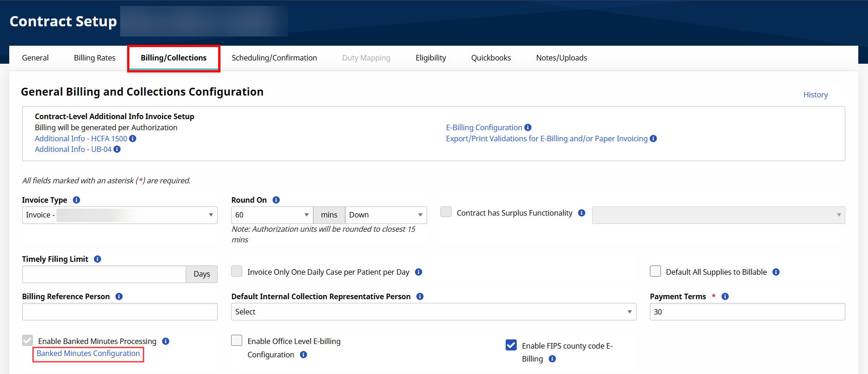
Task: Click info icon beside Payment Terms
Action: point(725,296)
